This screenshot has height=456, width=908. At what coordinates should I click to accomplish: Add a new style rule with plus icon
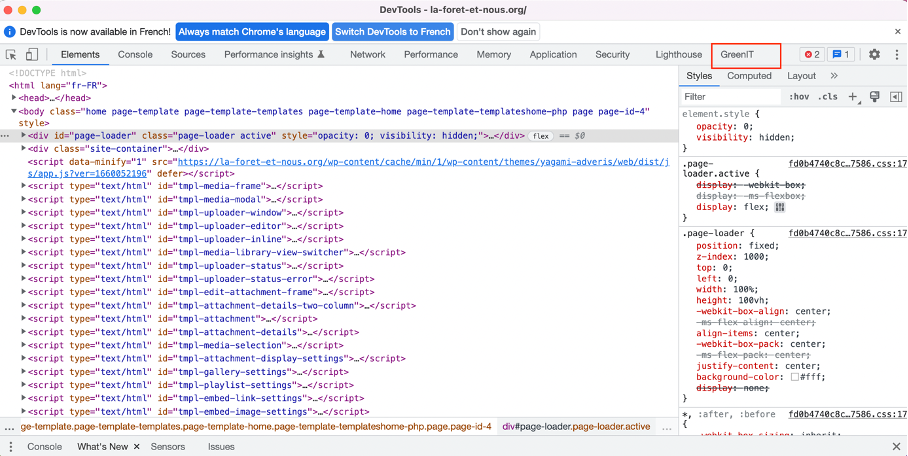[x=853, y=97]
